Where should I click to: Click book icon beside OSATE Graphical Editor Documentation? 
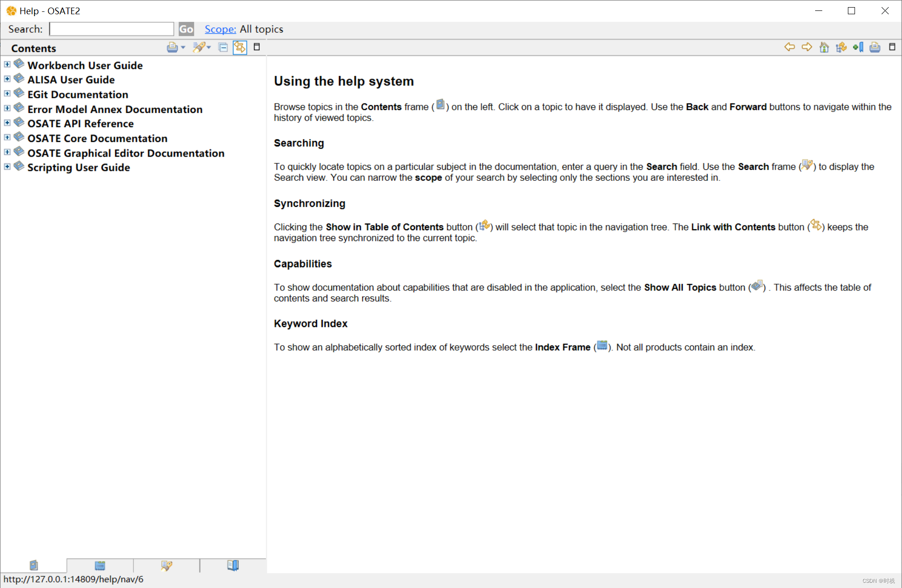[x=19, y=151]
